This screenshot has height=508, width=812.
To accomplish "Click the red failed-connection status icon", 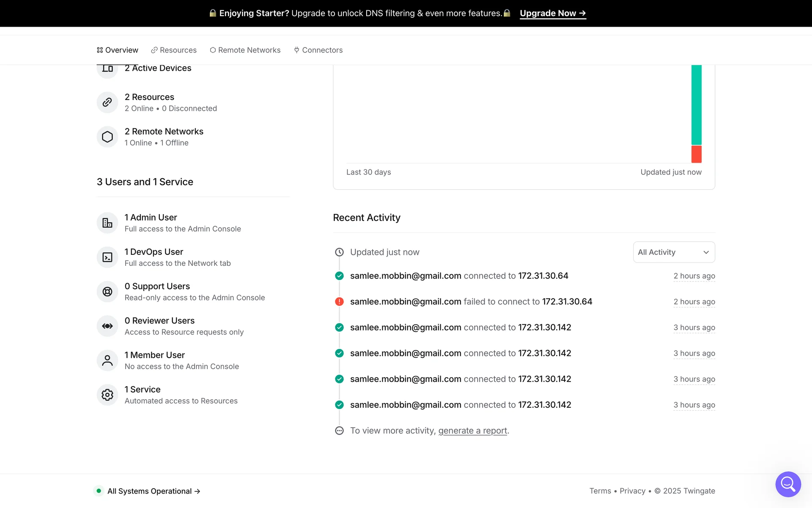I will point(339,301).
